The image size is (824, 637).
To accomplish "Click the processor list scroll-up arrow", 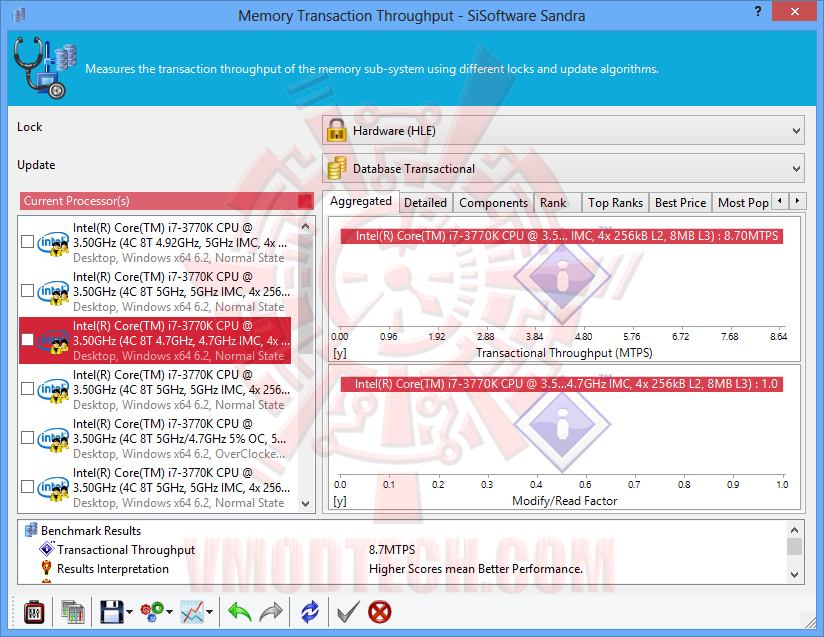I will point(306,227).
